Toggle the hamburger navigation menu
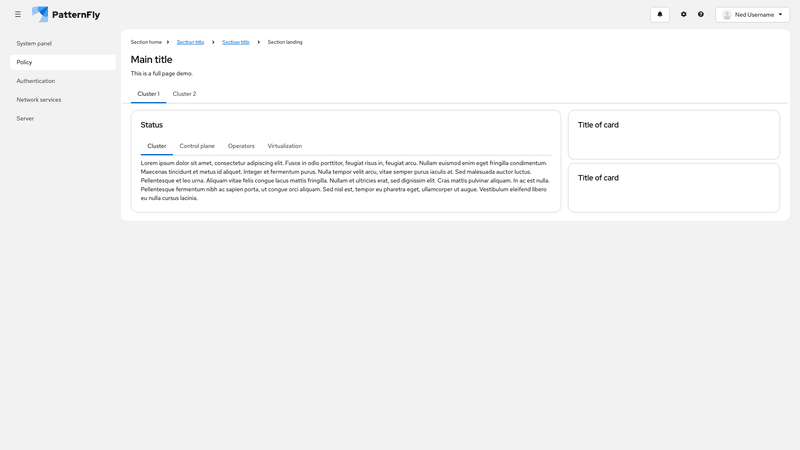 (18, 14)
